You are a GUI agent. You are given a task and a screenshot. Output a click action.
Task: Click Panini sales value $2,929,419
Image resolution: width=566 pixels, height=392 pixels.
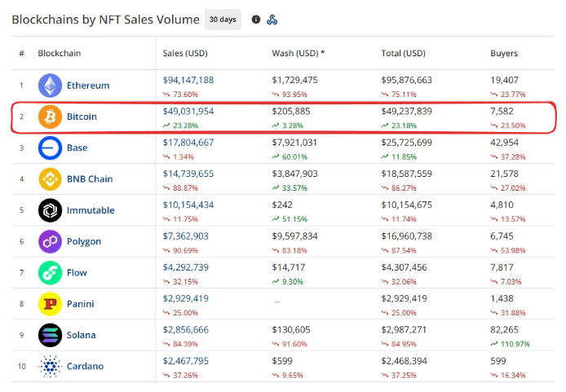point(185,298)
